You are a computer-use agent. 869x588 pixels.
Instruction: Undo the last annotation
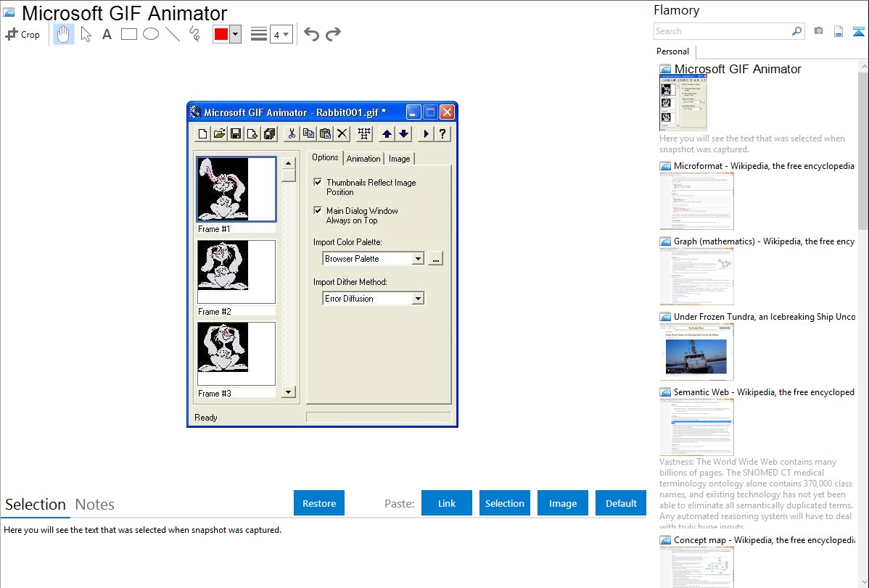tap(311, 34)
